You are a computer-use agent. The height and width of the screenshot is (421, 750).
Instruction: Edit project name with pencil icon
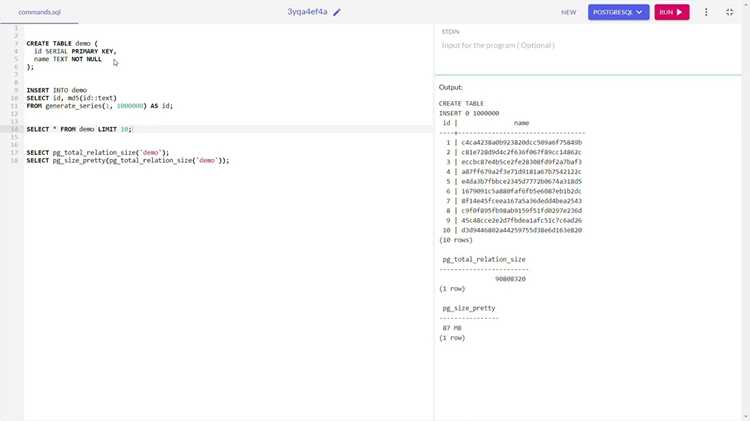pyautogui.click(x=337, y=12)
